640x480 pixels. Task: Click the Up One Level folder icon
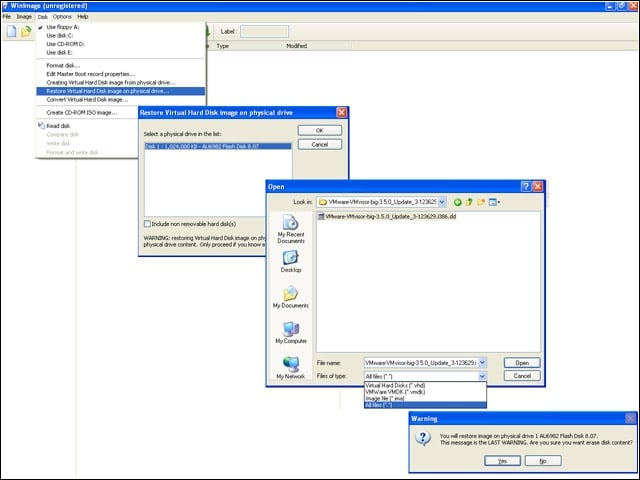point(469,202)
